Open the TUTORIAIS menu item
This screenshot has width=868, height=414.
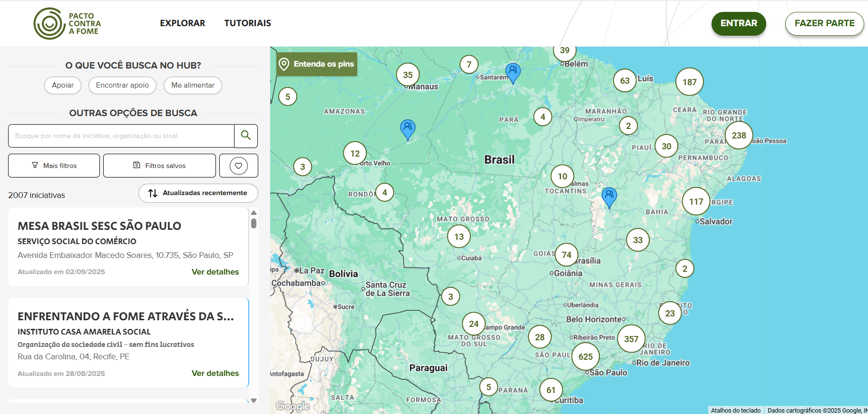(x=247, y=23)
